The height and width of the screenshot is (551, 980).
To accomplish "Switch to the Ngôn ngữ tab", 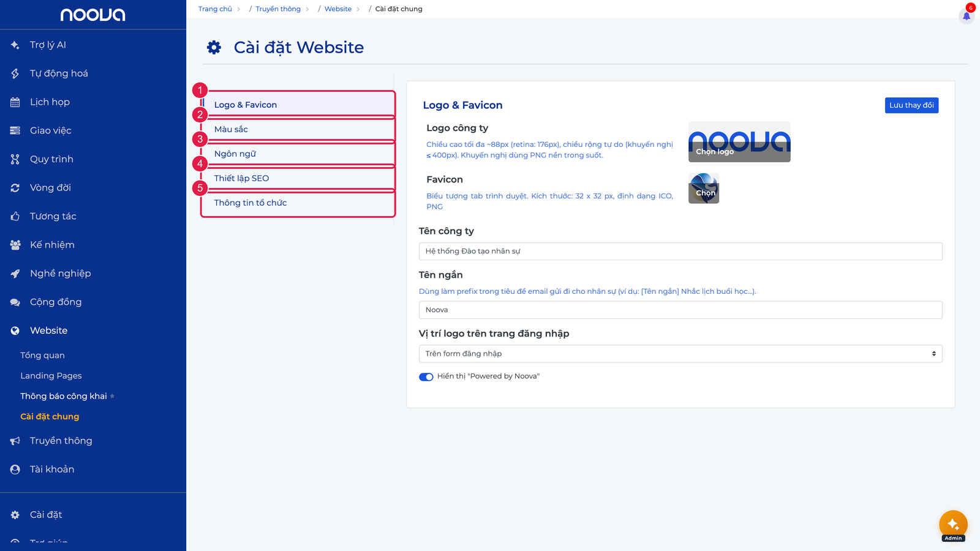I will [298, 154].
